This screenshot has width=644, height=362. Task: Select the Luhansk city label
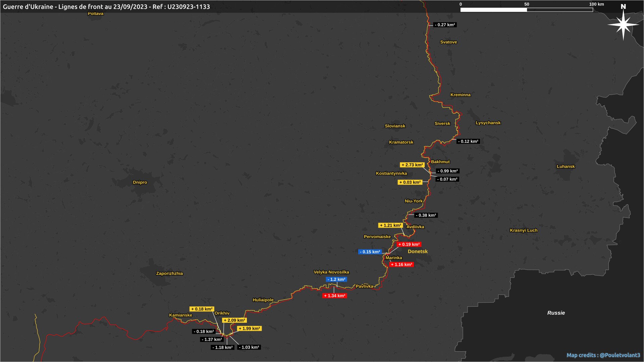(566, 167)
